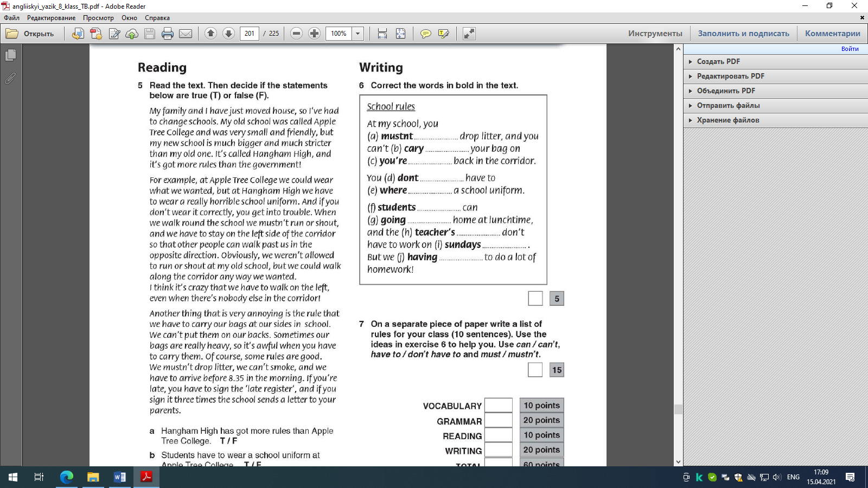
Task: Zoom in with the plus button
Action: pyautogui.click(x=314, y=34)
